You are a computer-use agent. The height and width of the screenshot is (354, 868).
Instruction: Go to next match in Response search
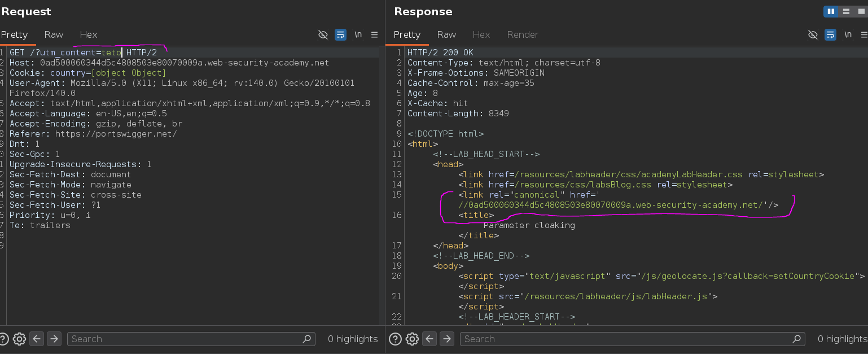click(x=446, y=339)
